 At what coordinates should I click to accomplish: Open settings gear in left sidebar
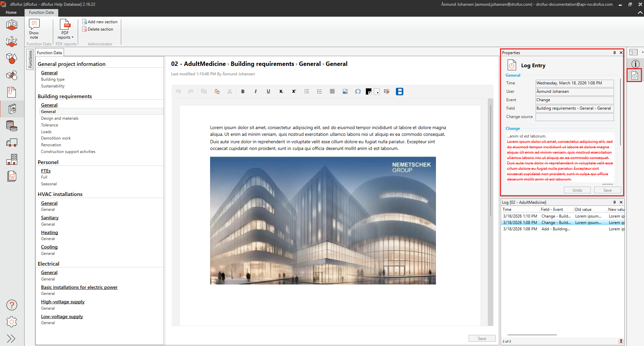pos(12,322)
